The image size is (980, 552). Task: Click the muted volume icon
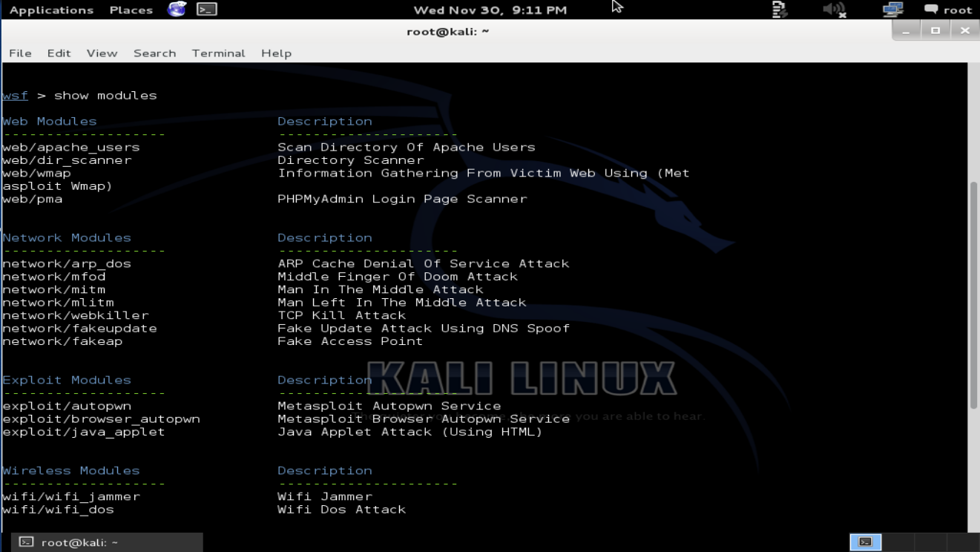(835, 10)
